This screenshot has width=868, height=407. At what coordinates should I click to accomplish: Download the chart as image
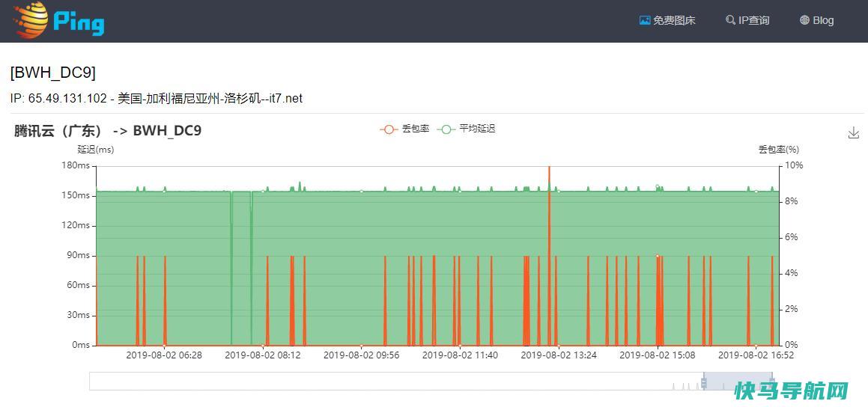853,132
